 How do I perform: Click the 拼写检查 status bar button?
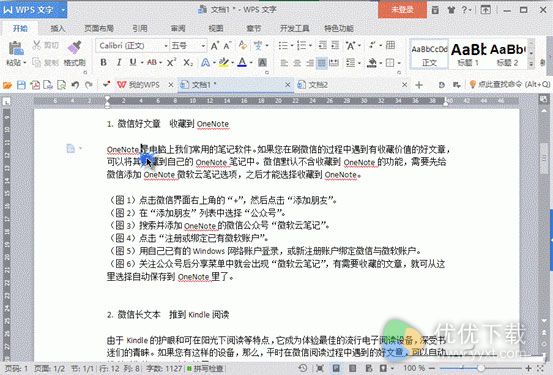click(205, 369)
